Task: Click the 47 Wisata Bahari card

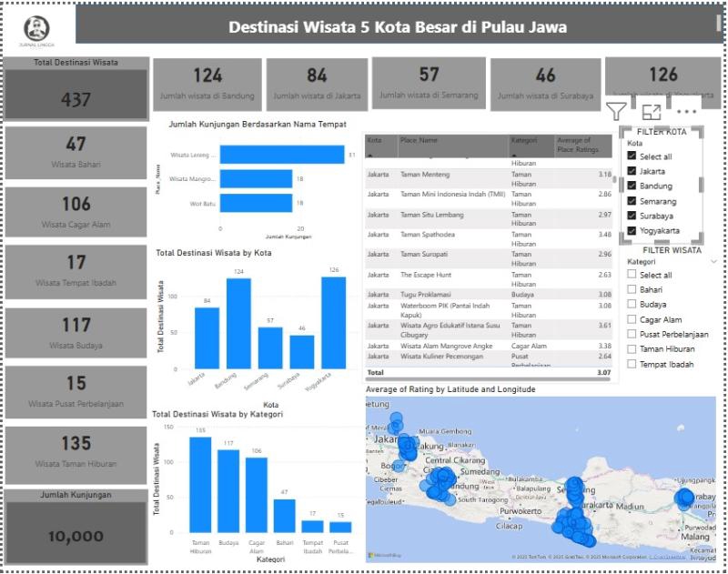Action: [76, 152]
